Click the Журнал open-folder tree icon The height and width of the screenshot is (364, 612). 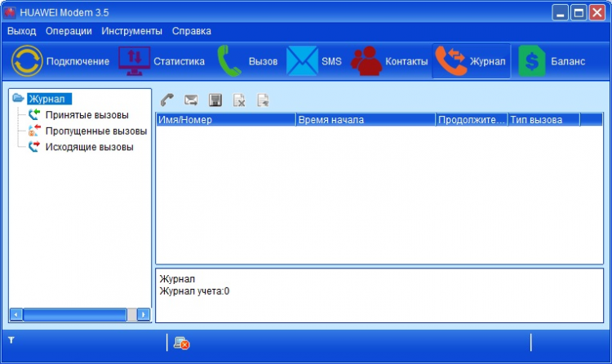coord(18,98)
